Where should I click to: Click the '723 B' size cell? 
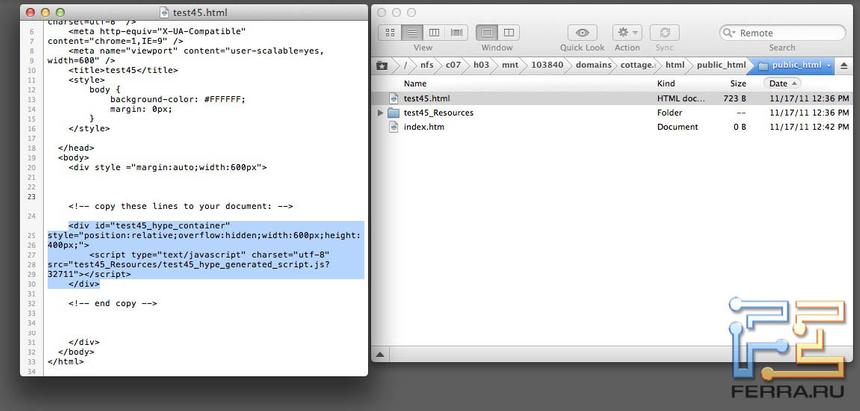734,98
